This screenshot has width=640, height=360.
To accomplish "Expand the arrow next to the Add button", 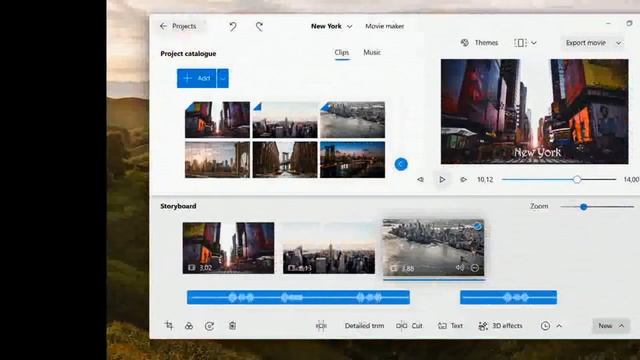I will [x=223, y=78].
